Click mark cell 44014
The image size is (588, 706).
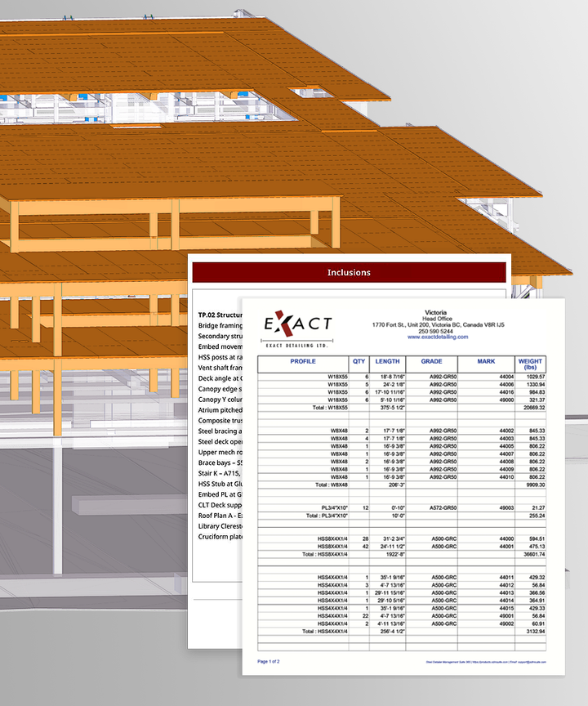coord(506,601)
